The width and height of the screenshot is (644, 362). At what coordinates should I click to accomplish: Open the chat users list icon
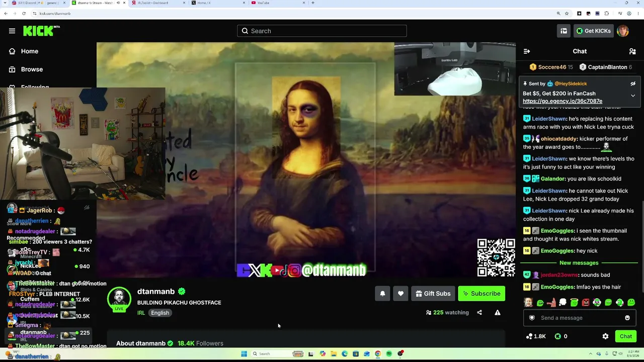632,51
